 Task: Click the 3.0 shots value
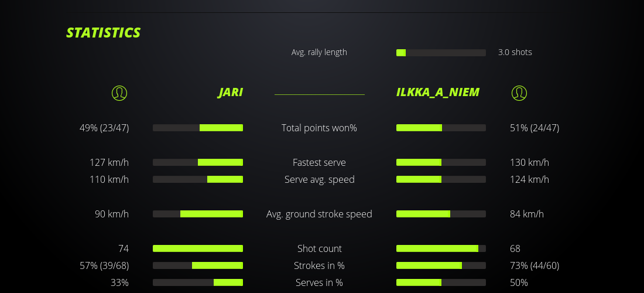coord(515,52)
